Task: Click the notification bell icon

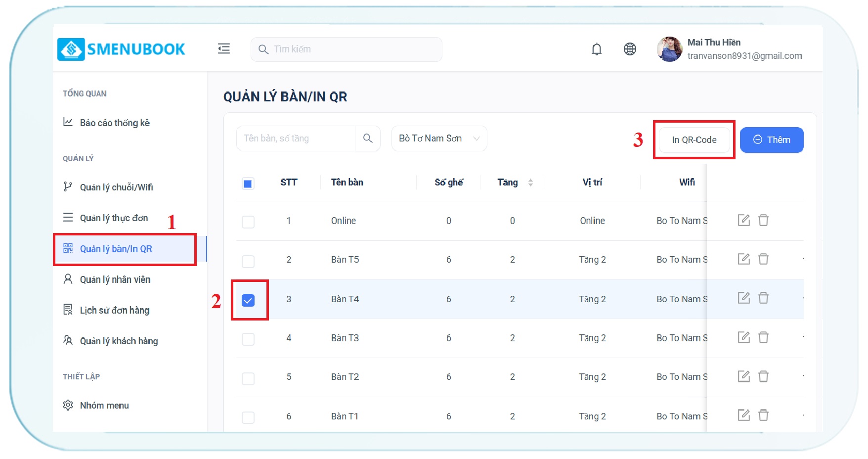Action: [597, 49]
